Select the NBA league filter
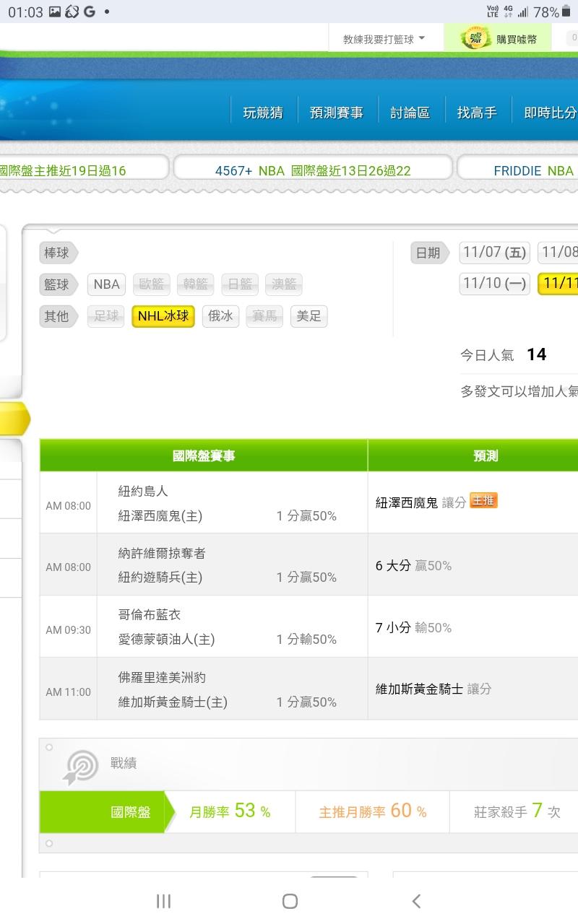This screenshot has width=578, height=924. (x=106, y=284)
